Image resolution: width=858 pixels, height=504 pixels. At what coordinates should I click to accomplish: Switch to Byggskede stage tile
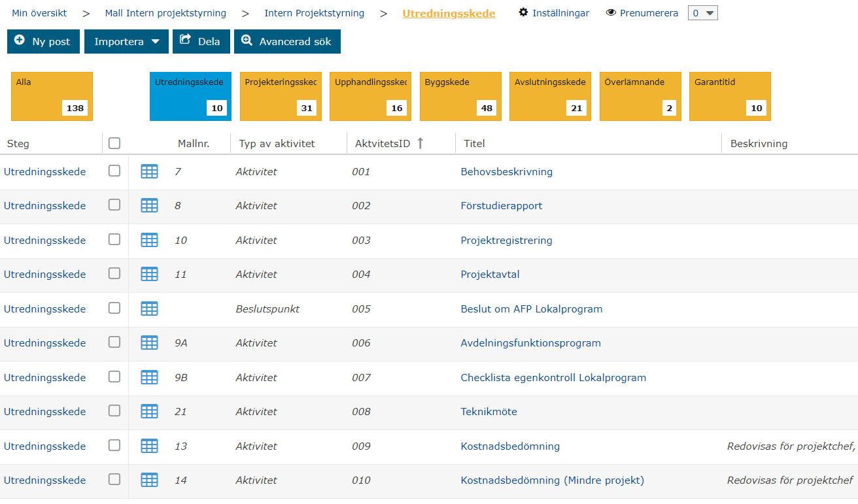(x=460, y=96)
